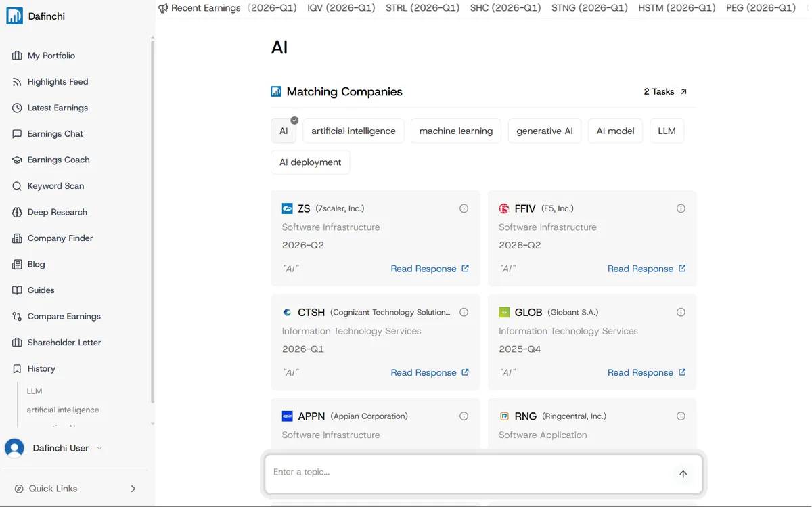Open LLM entry under History
The height and width of the screenshot is (507, 812).
[x=35, y=391]
